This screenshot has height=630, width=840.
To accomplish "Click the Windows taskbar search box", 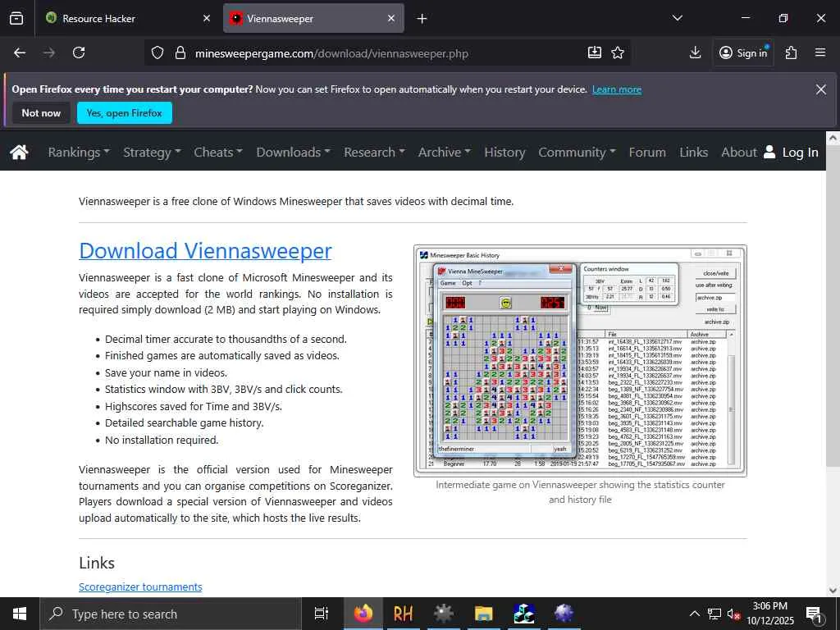I will [171, 614].
